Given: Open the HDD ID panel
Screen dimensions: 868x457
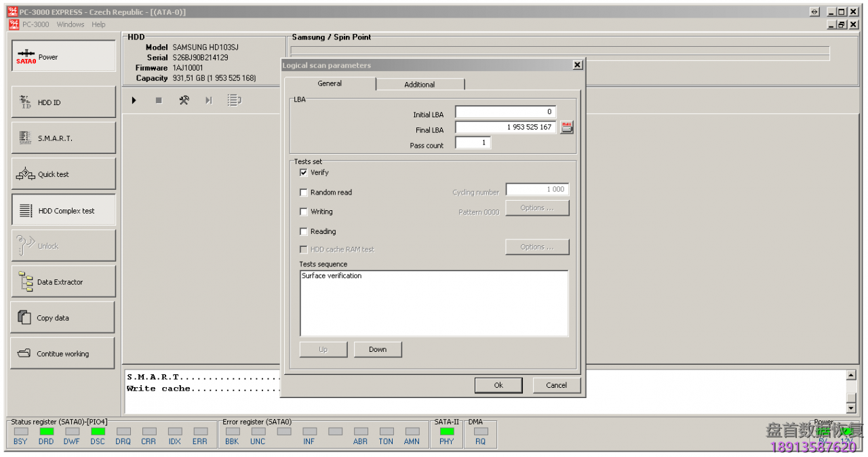Looking at the screenshot, I should coord(64,102).
